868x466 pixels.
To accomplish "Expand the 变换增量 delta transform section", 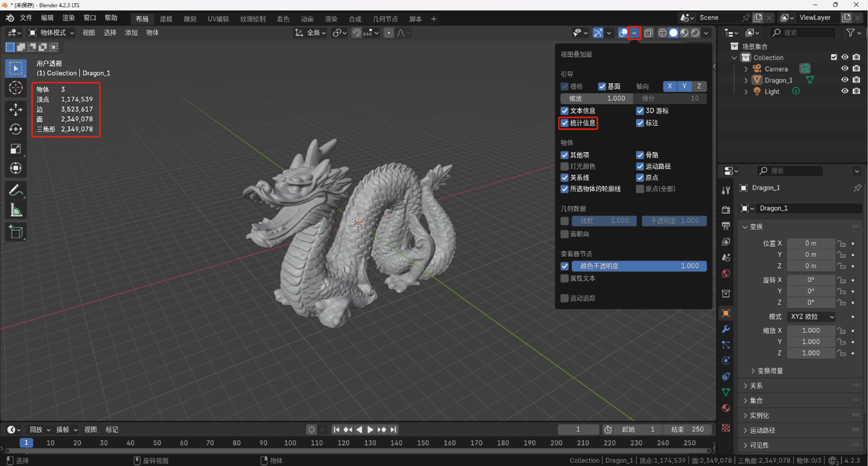I will (x=770, y=371).
